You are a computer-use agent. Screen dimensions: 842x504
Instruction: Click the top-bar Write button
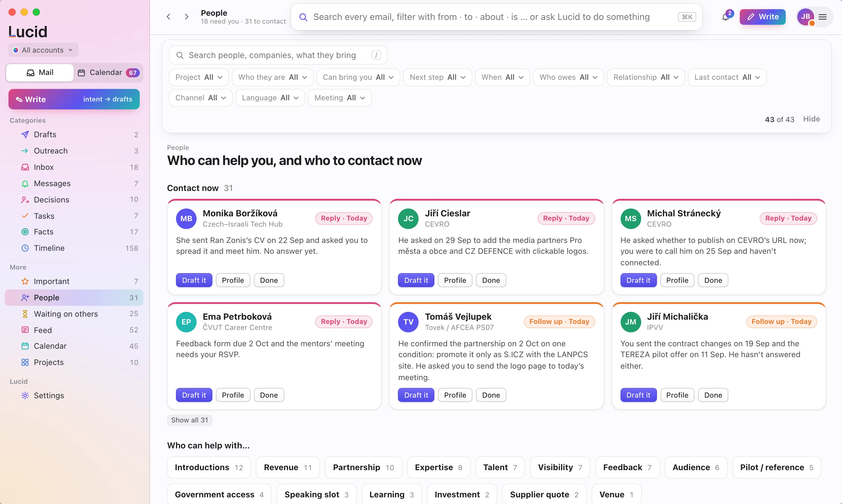point(762,17)
